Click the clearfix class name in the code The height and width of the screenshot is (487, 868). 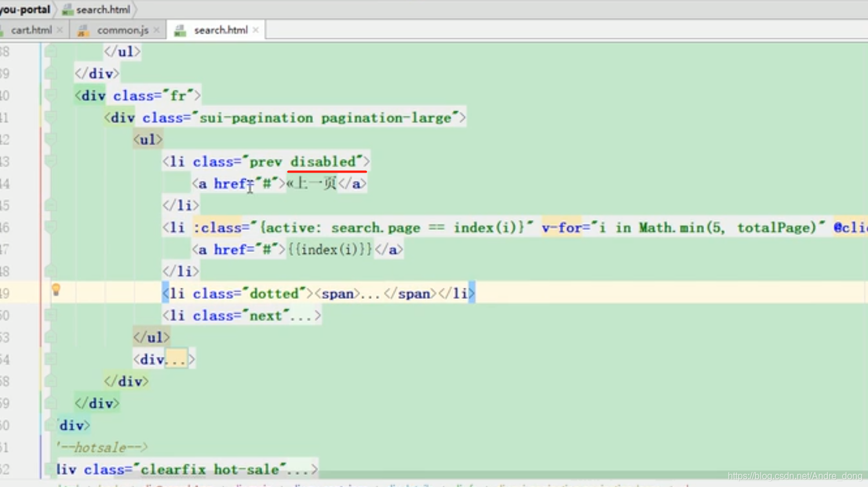173,470
